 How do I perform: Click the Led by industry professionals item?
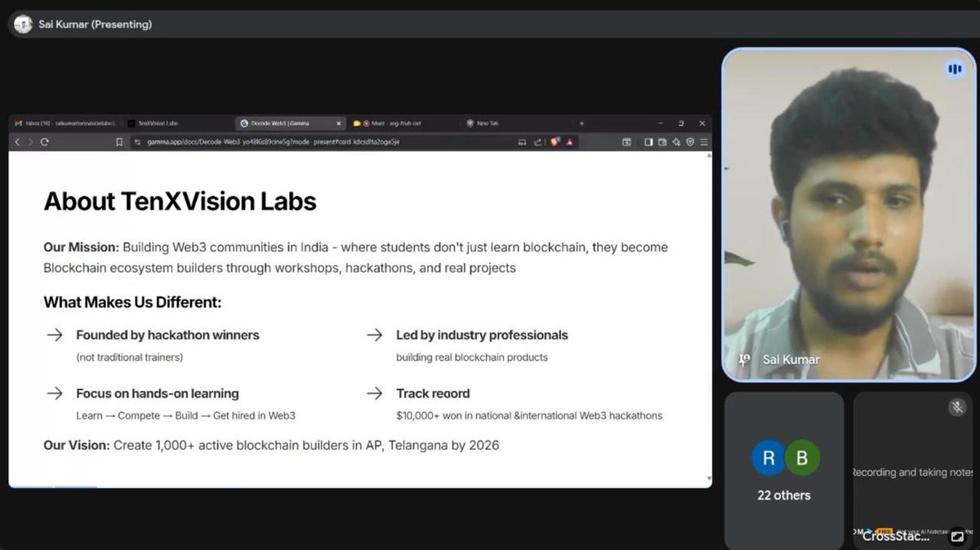coord(482,335)
